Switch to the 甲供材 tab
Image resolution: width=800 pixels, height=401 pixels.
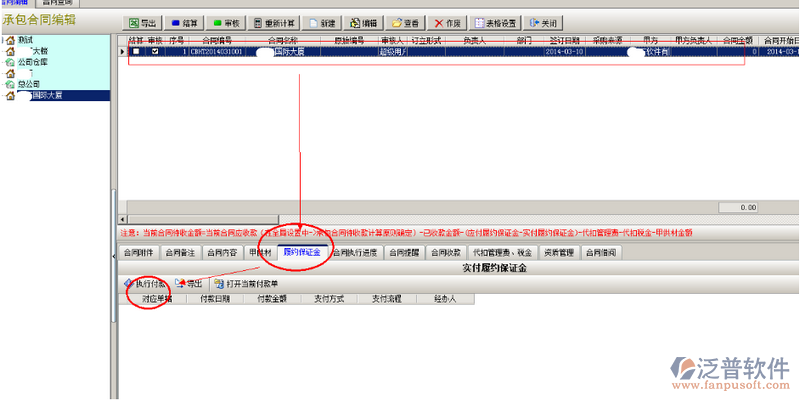click(x=260, y=253)
